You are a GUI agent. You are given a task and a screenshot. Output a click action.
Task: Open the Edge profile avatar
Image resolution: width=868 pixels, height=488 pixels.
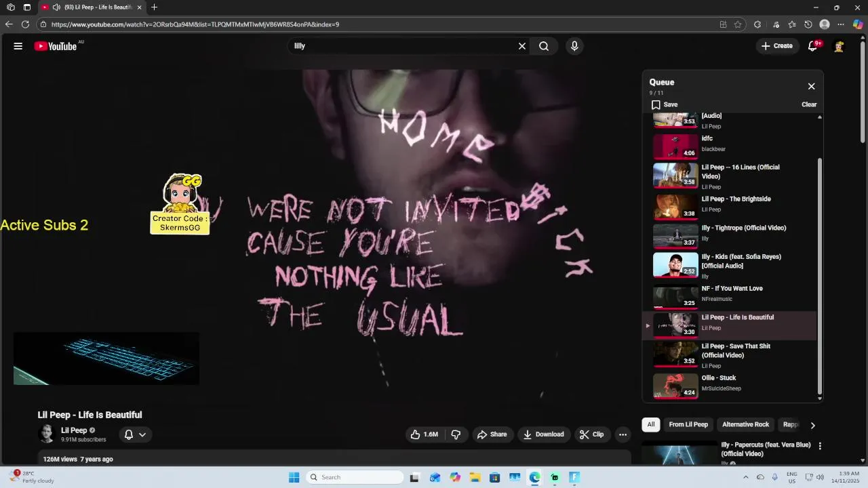825,24
